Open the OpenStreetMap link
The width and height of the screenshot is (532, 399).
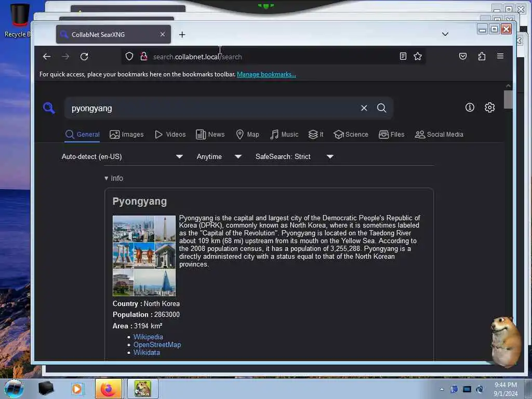157,344
